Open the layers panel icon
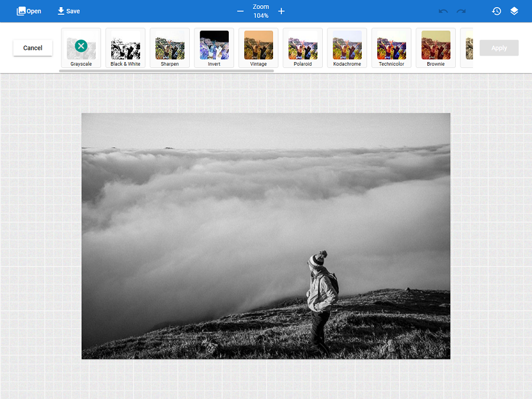Screen dimensions: 532x399 pos(514,11)
